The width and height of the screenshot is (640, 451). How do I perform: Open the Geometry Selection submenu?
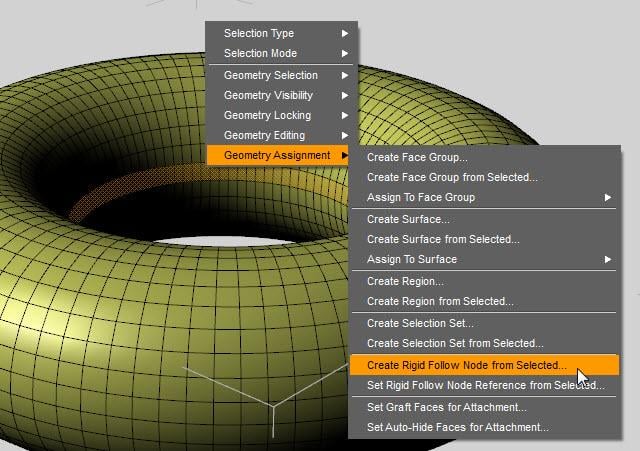pyautogui.click(x=281, y=75)
